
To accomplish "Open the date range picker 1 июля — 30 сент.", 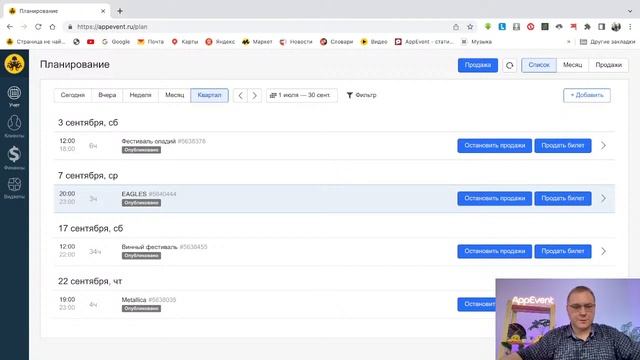I will (302, 96).
